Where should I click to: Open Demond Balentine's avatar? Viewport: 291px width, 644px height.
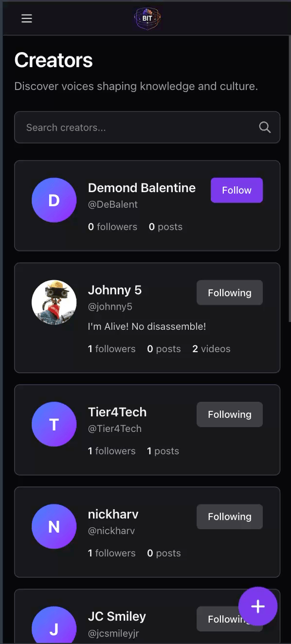54,200
